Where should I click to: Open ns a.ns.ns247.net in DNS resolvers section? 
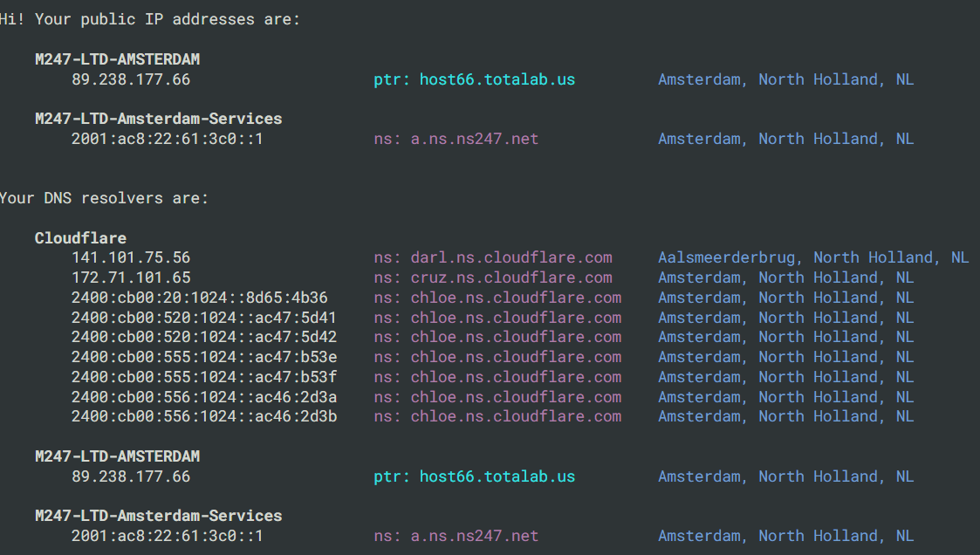pos(456,536)
